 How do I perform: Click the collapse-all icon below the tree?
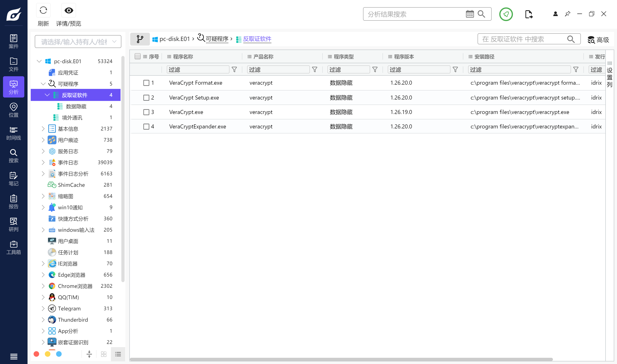(x=89, y=354)
